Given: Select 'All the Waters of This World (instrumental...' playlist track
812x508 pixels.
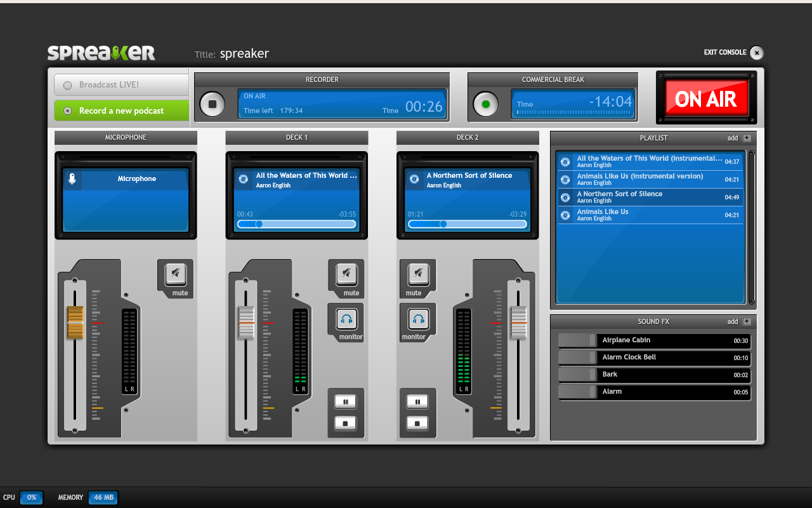Looking at the screenshot, I should [x=650, y=161].
